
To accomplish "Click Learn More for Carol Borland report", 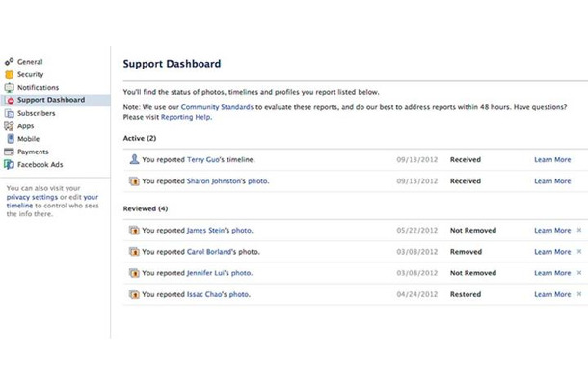I will tap(552, 252).
